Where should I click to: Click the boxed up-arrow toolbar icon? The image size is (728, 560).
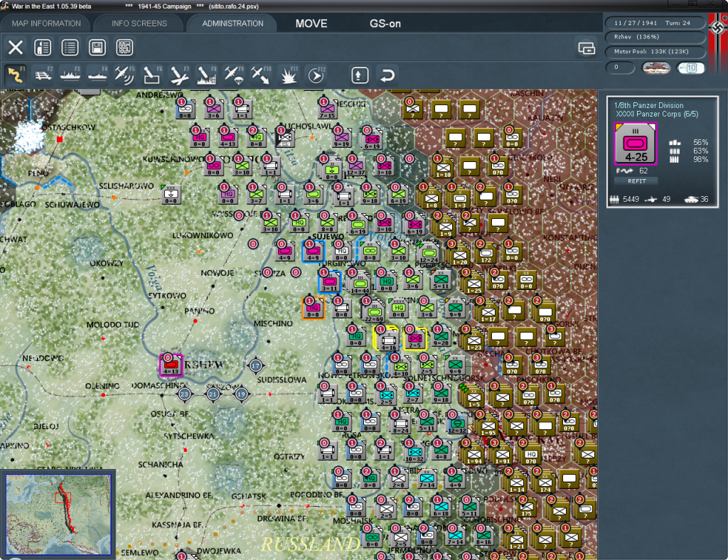(360, 75)
